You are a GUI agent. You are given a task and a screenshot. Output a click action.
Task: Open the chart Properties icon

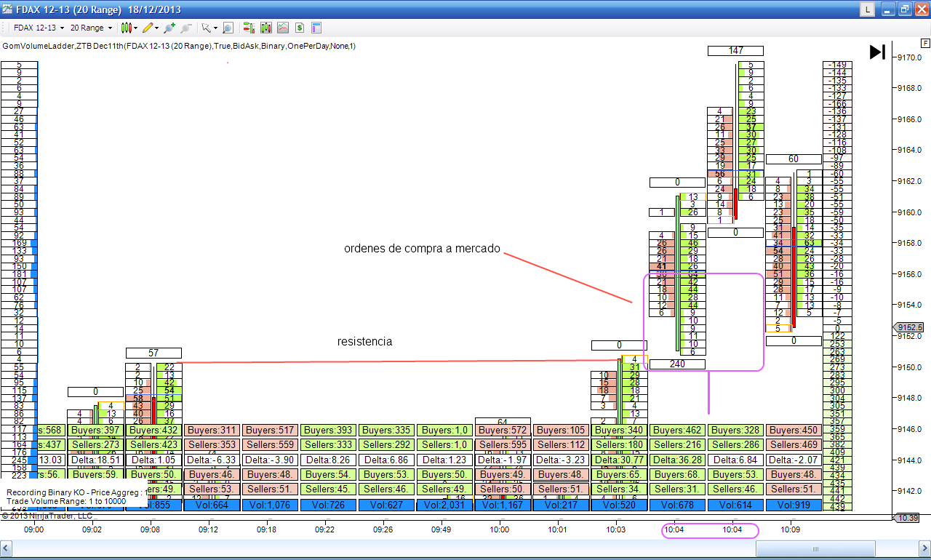[x=316, y=28]
